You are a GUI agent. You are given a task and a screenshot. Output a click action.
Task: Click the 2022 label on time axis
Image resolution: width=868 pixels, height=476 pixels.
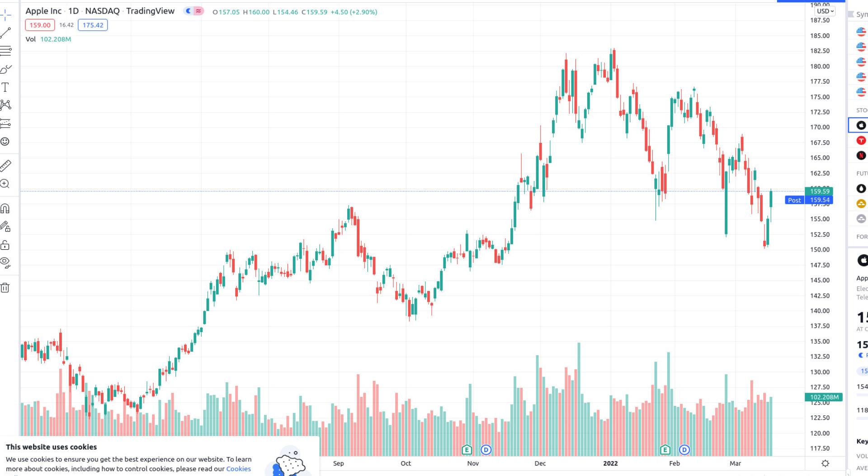click(610, 463)
